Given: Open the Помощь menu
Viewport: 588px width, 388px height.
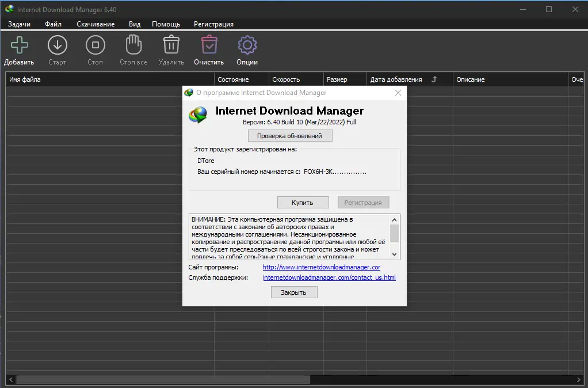Looking at the screenshot, I should tap(166, 24).
